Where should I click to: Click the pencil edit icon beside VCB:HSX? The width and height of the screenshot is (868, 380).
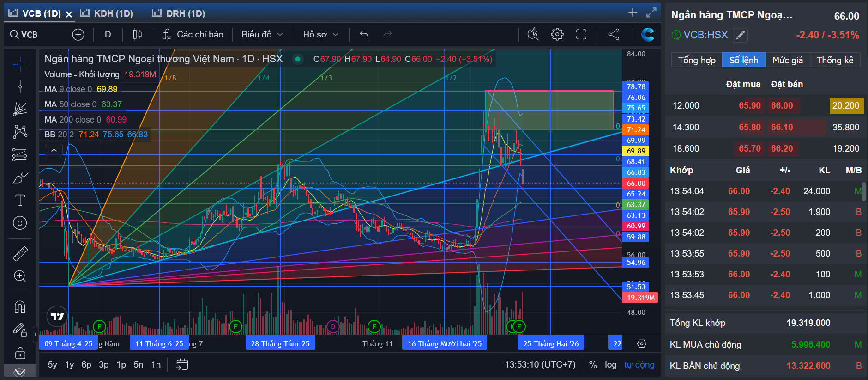740,35
